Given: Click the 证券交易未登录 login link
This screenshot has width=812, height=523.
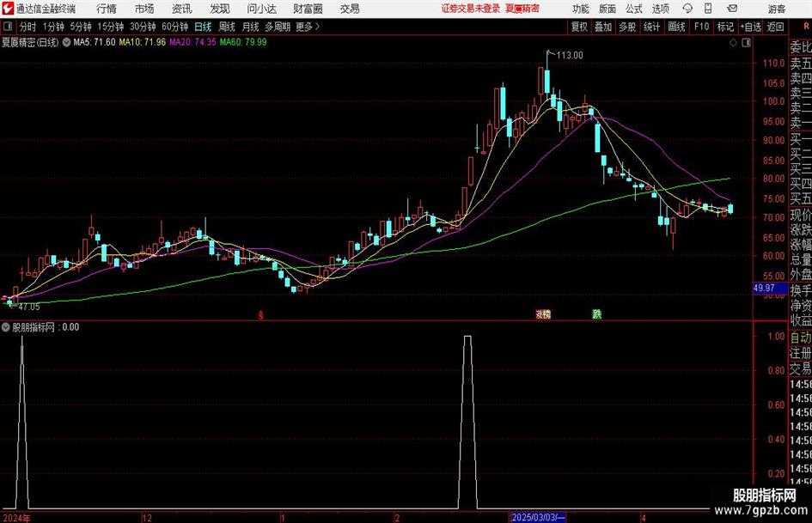Looking at the screenshot, I should click(470, 9).
